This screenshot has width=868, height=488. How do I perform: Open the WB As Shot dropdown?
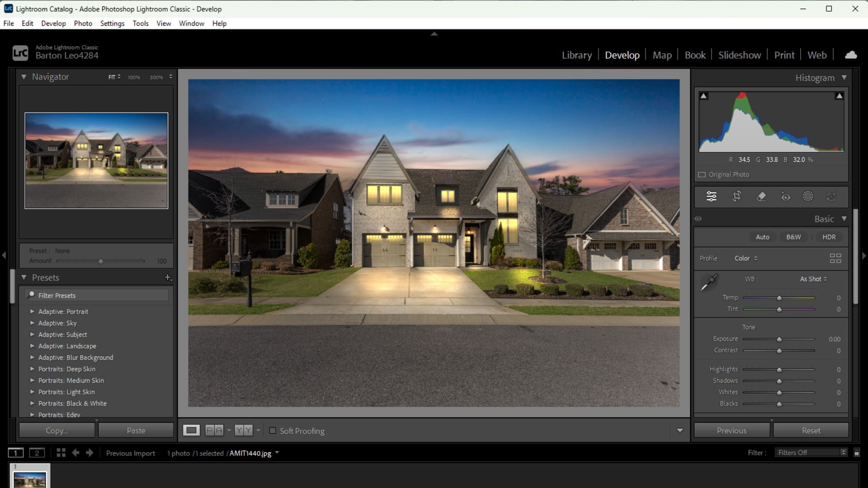tap(813, 279)
